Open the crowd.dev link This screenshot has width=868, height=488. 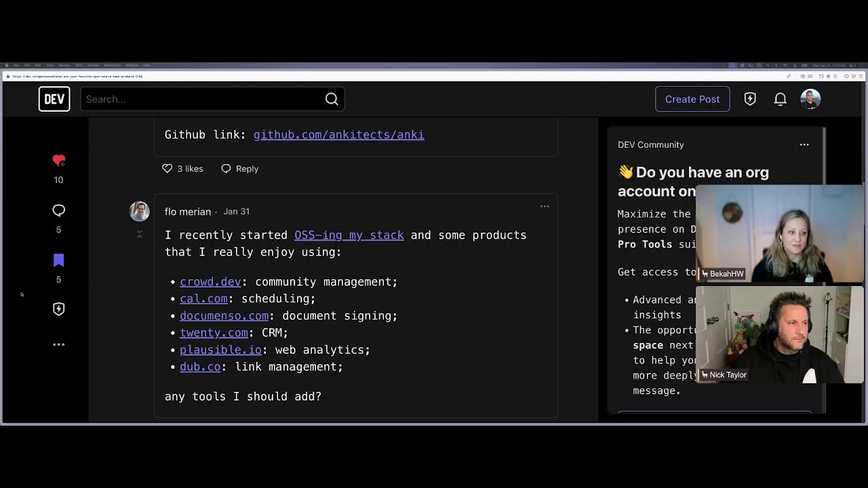tap(210, 282)
